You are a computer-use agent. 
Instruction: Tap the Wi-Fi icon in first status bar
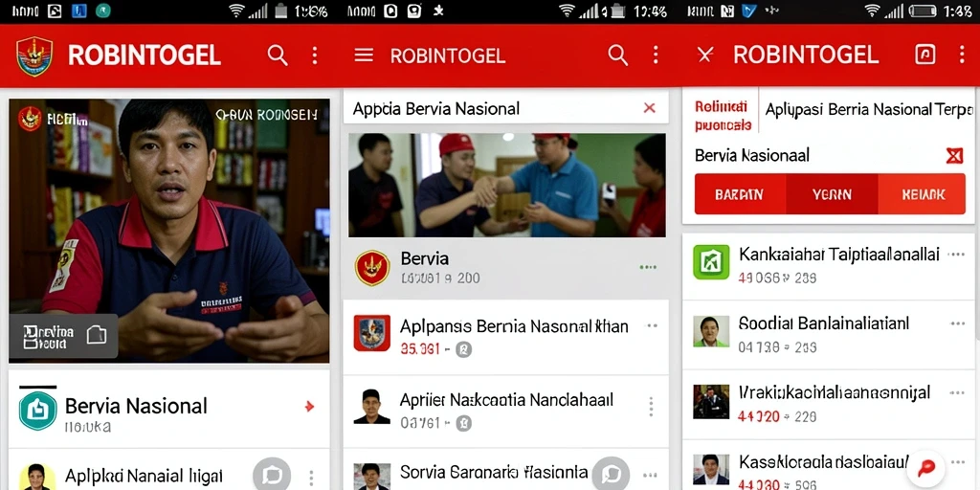236,11
